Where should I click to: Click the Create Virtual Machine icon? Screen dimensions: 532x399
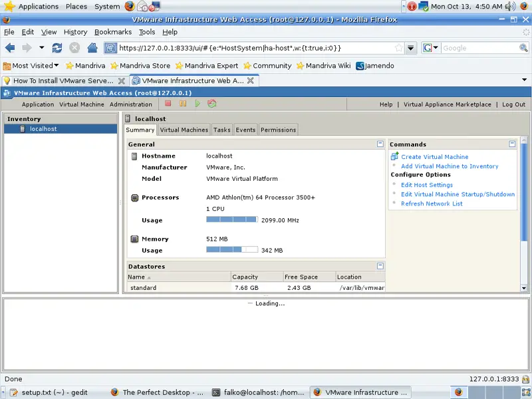[x=394, y=156]
